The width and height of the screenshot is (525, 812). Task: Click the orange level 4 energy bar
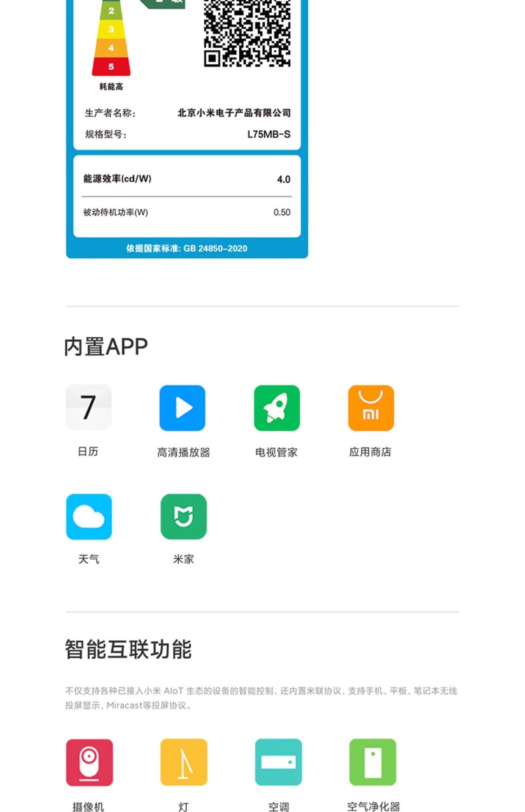[111, 48]
